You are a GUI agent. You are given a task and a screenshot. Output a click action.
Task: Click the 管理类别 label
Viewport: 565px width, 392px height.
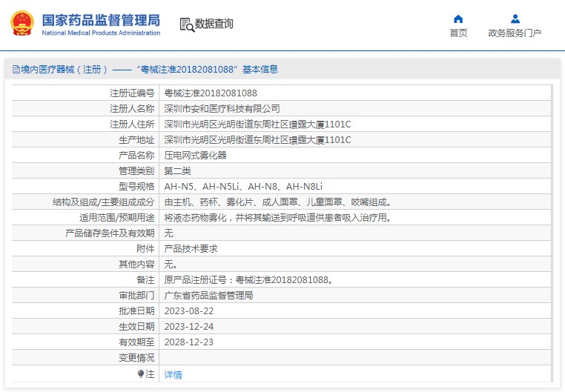[x=136, y=170]
